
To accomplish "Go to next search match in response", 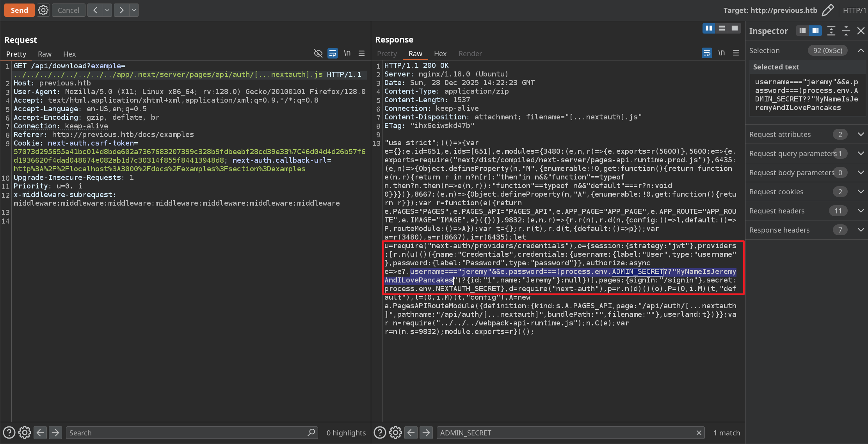I will 426,433.
